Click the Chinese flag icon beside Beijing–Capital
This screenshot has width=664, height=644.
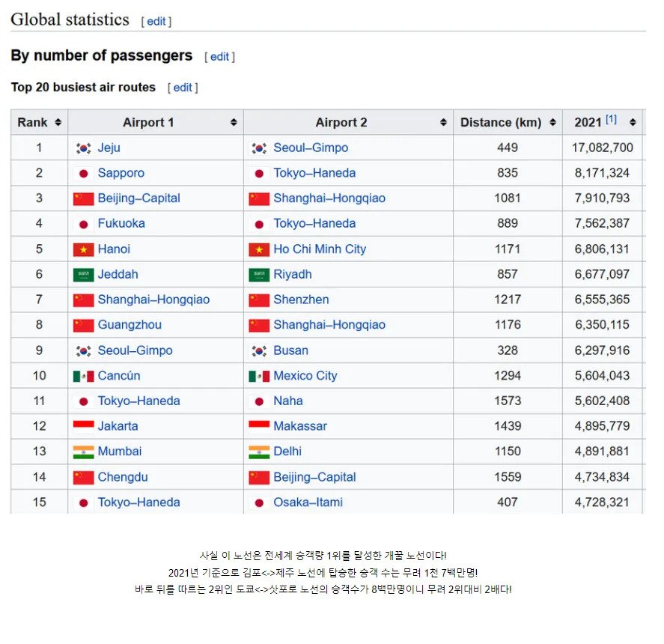tap(82, 198)
